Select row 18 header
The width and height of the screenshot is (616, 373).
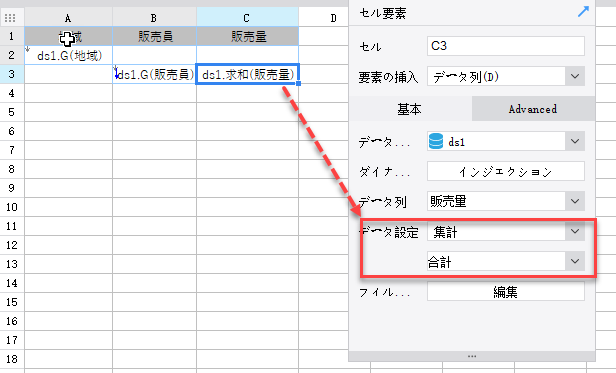[x=12, y=358]
